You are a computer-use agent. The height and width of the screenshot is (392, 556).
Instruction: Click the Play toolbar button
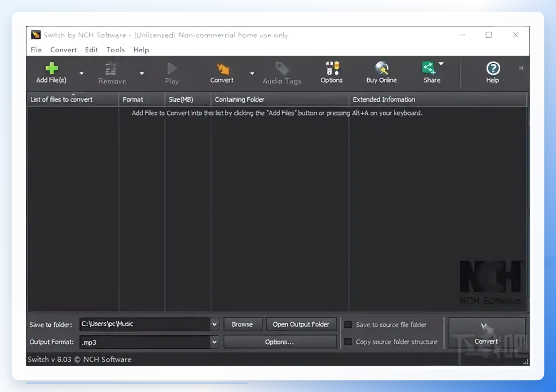click(172, 73)
